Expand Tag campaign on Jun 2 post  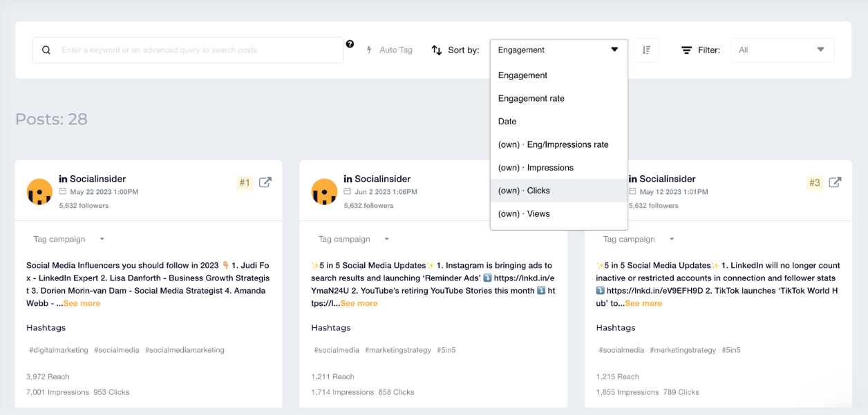354,239
